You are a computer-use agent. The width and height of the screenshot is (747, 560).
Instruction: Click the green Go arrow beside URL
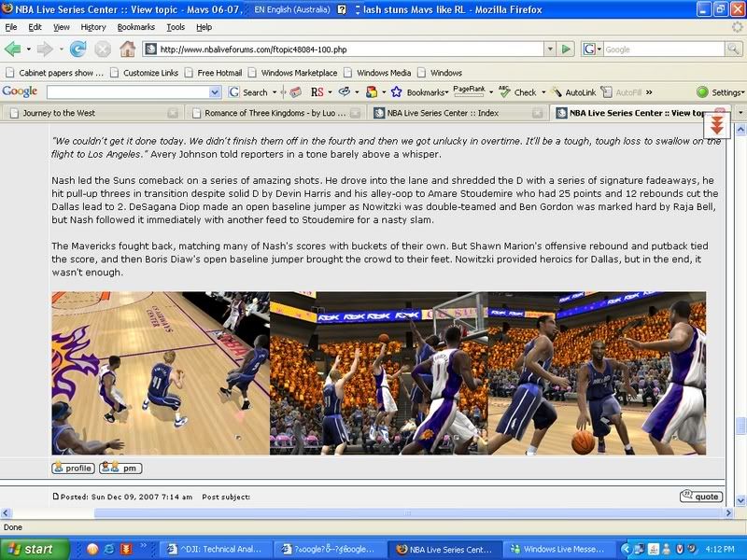pyautogui.click(x=566, y=49)
